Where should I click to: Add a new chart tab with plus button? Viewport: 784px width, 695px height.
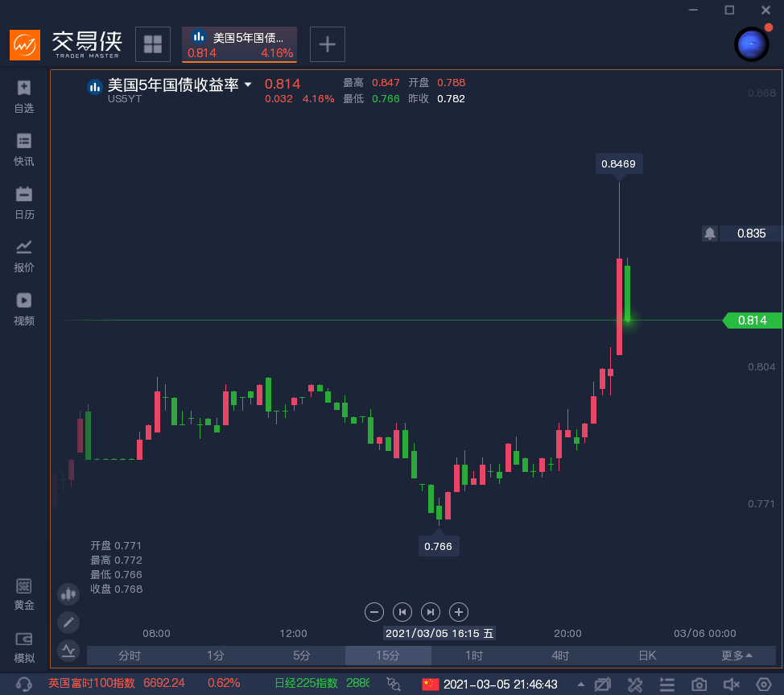328,44
